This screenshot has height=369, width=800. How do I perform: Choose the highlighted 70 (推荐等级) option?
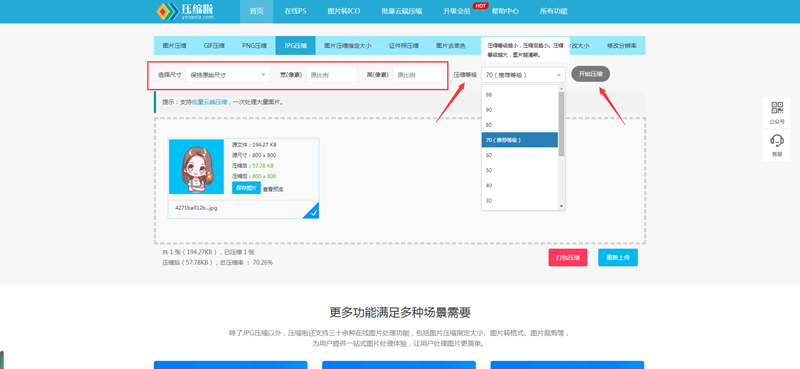519,140
